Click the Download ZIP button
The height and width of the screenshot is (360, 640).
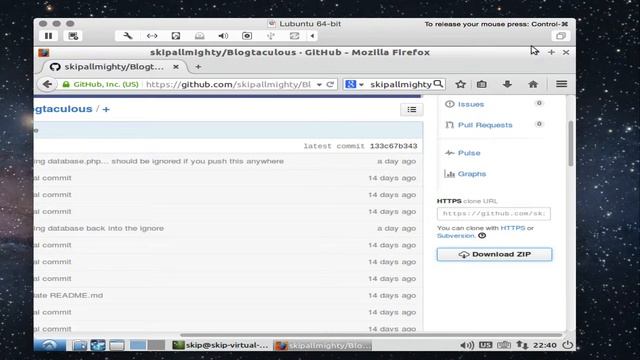[x=494, y=254]
